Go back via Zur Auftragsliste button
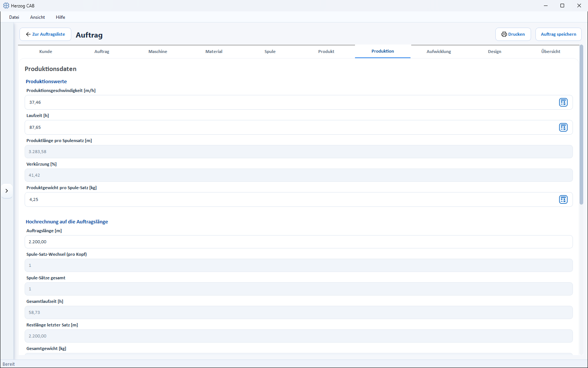 [x=45, y=34]
